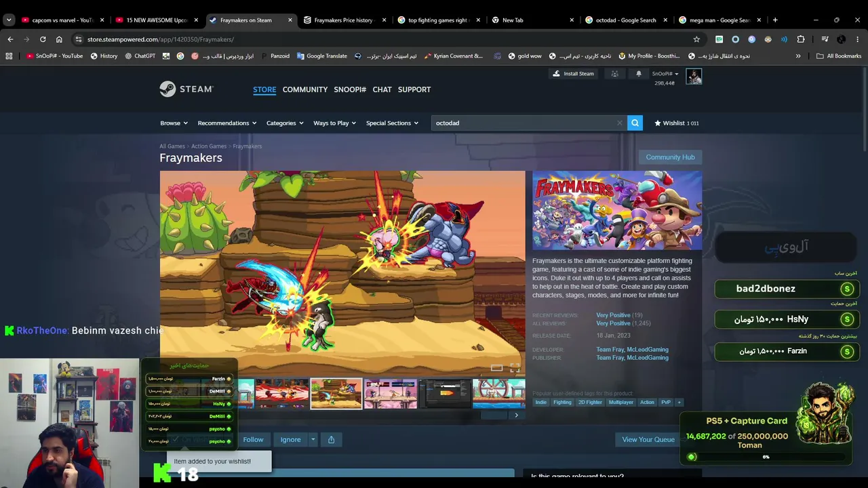Open the developer link Team Fray
868x488 pixels.
[610, 350]
